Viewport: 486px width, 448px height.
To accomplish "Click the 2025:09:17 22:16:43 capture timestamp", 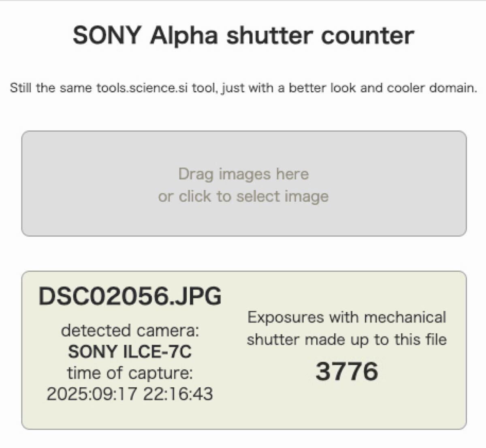I will [x=130, y=394].
